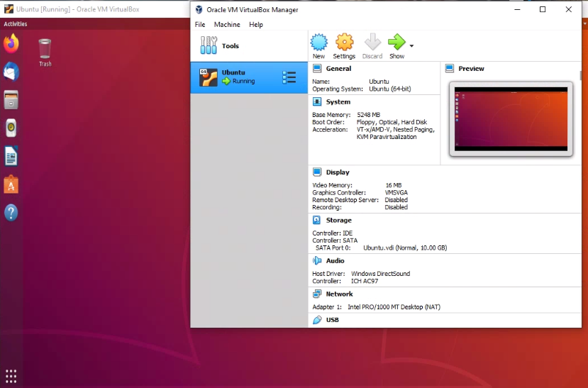Open the Ubuntu VM list menu icon
The width and height of the screenshot is (588, 388).
[x=289, y=77]
